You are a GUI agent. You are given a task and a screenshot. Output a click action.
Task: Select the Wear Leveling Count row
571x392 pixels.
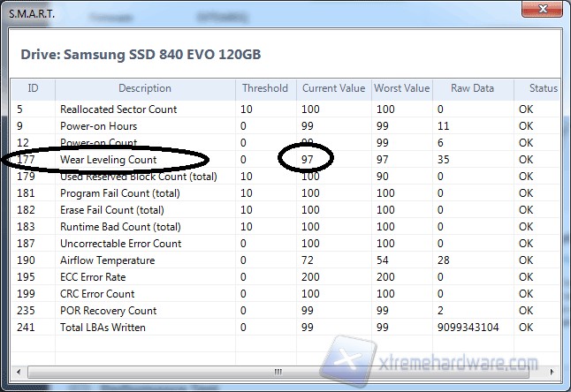click(108, 160)
